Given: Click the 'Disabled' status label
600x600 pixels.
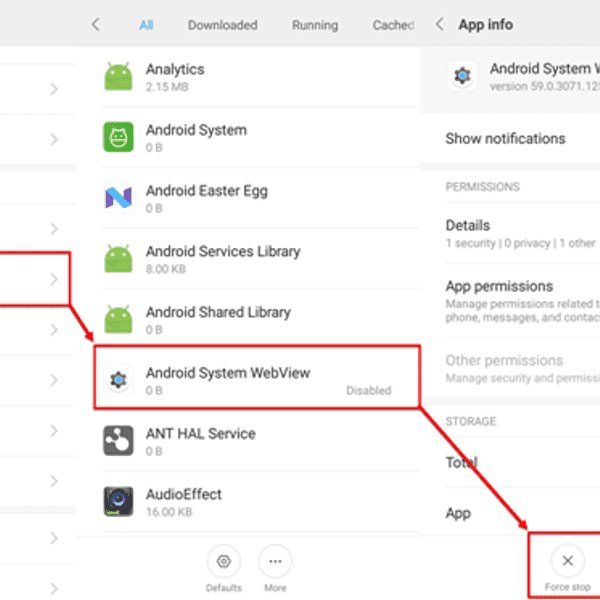Looking at the screenshot, I should tap(368, 390).
